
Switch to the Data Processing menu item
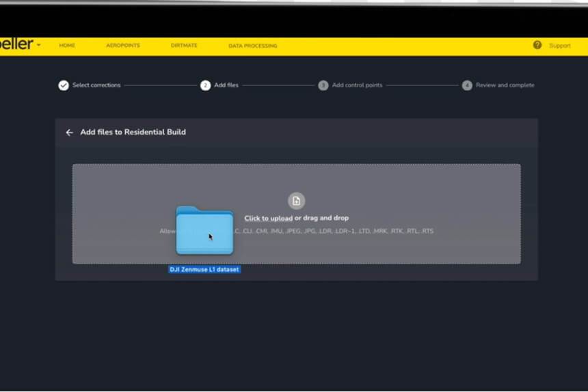click(253, 46)
